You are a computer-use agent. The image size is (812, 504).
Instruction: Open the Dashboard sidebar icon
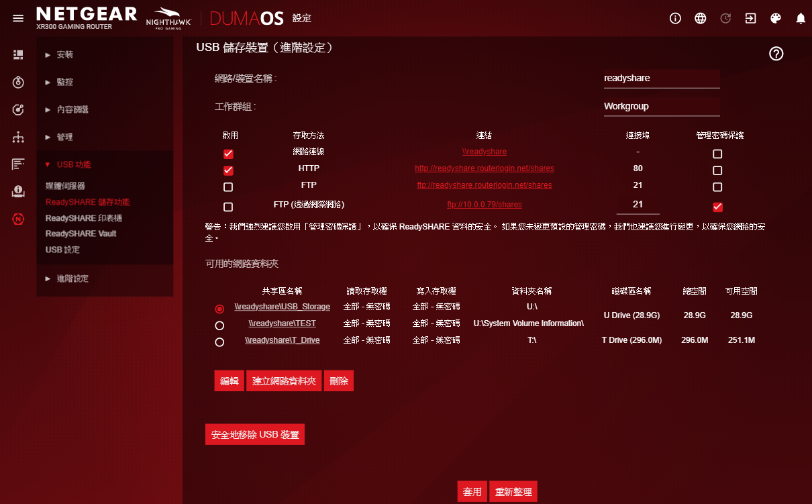[18, 54]
